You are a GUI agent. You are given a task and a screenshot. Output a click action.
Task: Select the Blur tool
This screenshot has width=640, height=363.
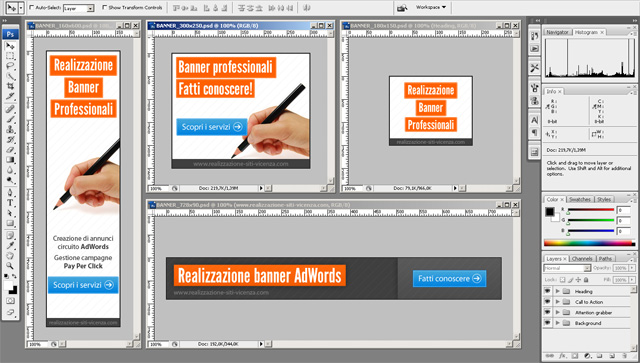tap(10, 170)
